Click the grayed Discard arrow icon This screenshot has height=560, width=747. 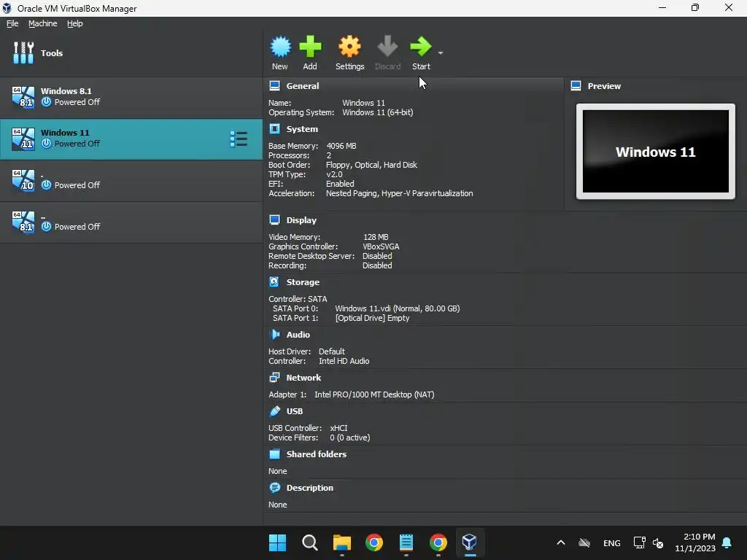[x=387, y=47]
